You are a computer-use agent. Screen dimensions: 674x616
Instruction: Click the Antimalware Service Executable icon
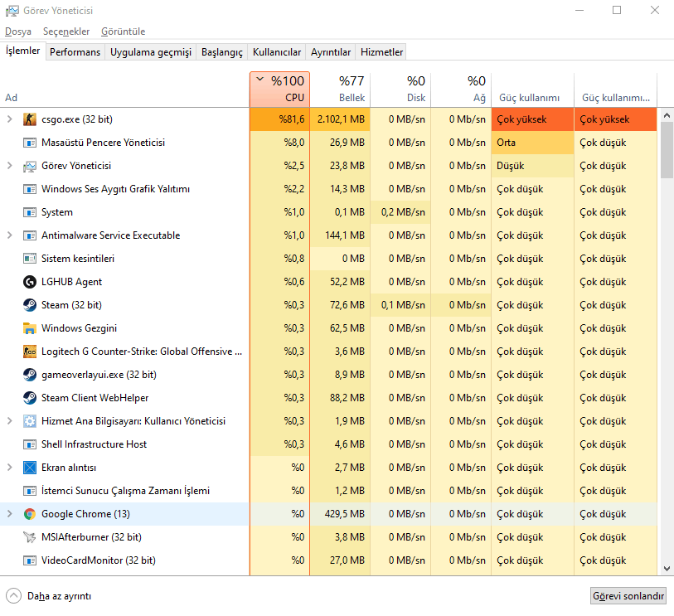pos(29,235)
